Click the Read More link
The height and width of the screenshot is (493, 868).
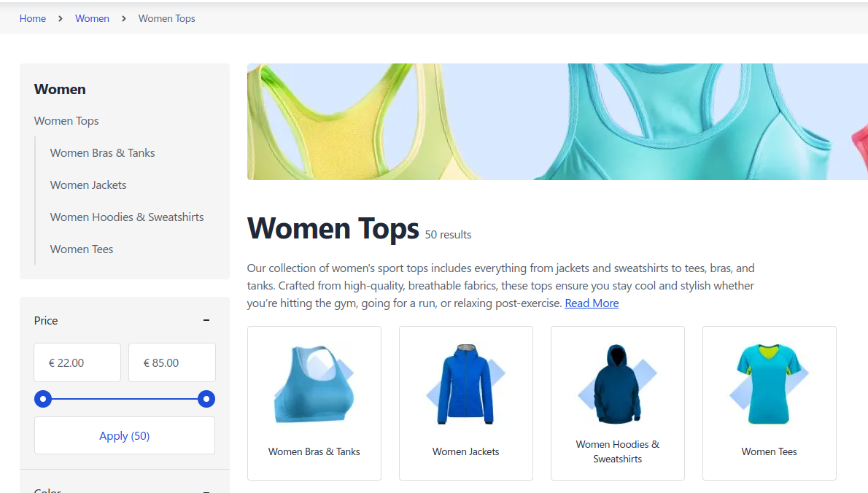click(592, 303)
